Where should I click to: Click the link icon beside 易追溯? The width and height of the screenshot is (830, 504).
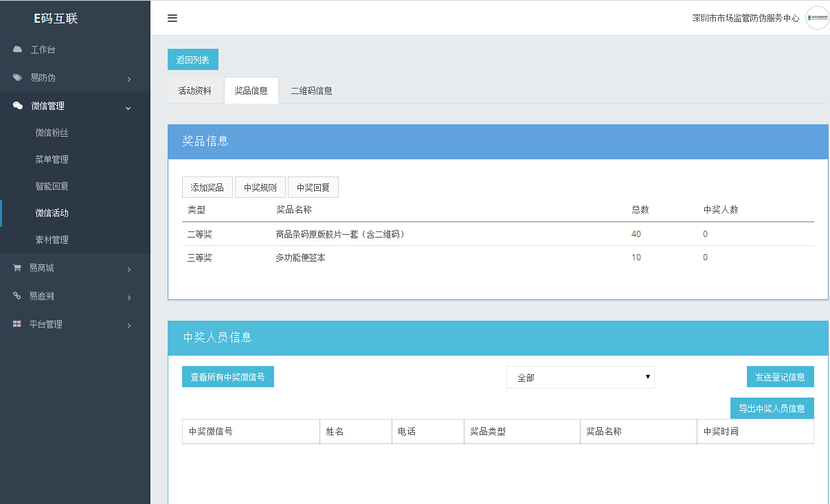17,296
